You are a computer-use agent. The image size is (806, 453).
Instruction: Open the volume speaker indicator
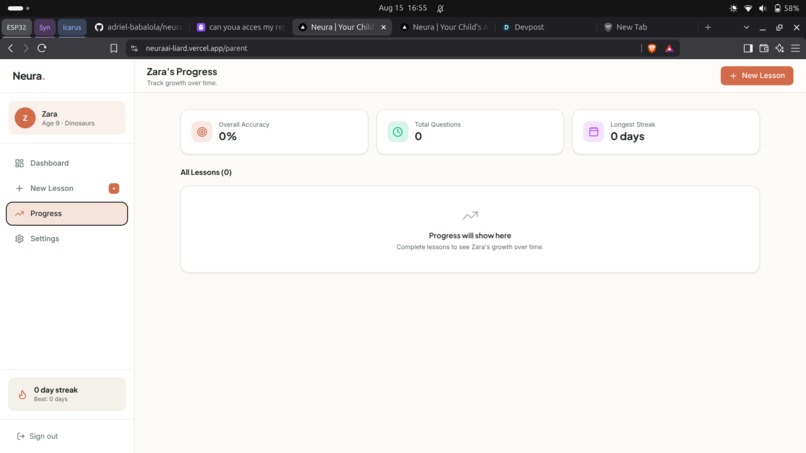[x=763, y=8]
